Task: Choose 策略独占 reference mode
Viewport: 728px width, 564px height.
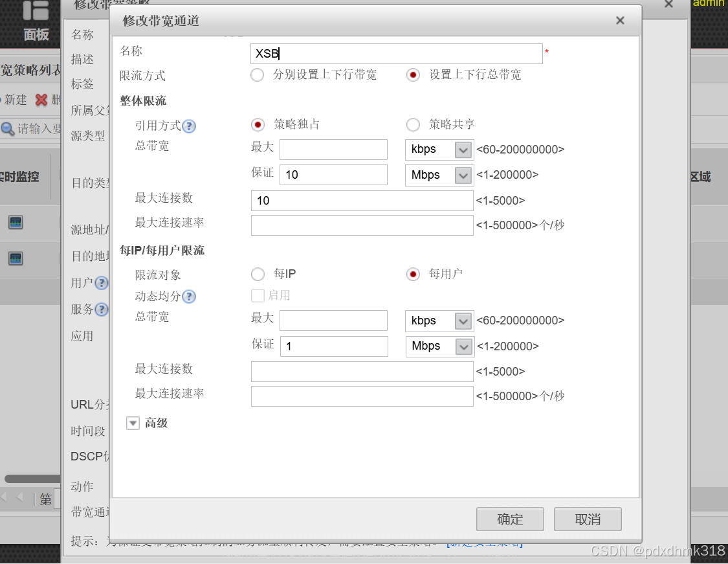Action: [x=258, y=124]
